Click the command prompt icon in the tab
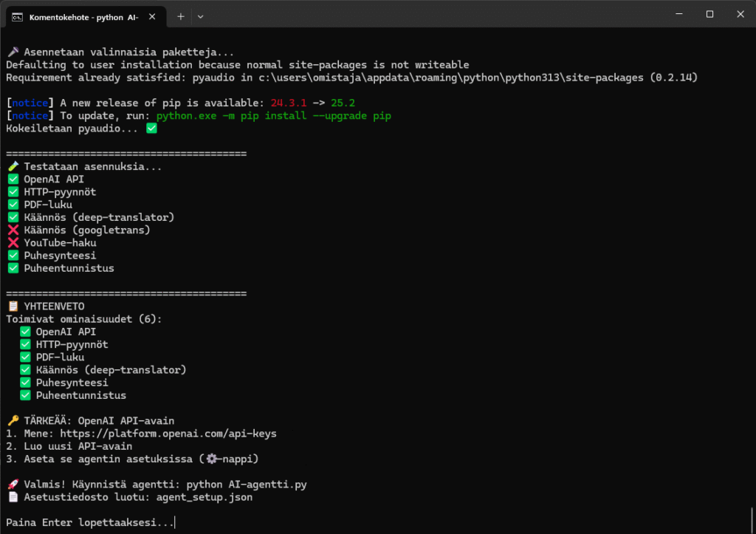 tap(16, 16)
